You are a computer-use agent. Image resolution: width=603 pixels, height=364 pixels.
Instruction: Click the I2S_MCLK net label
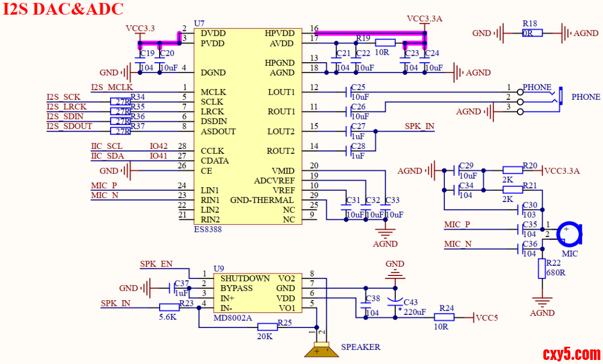tap(111, 88)
